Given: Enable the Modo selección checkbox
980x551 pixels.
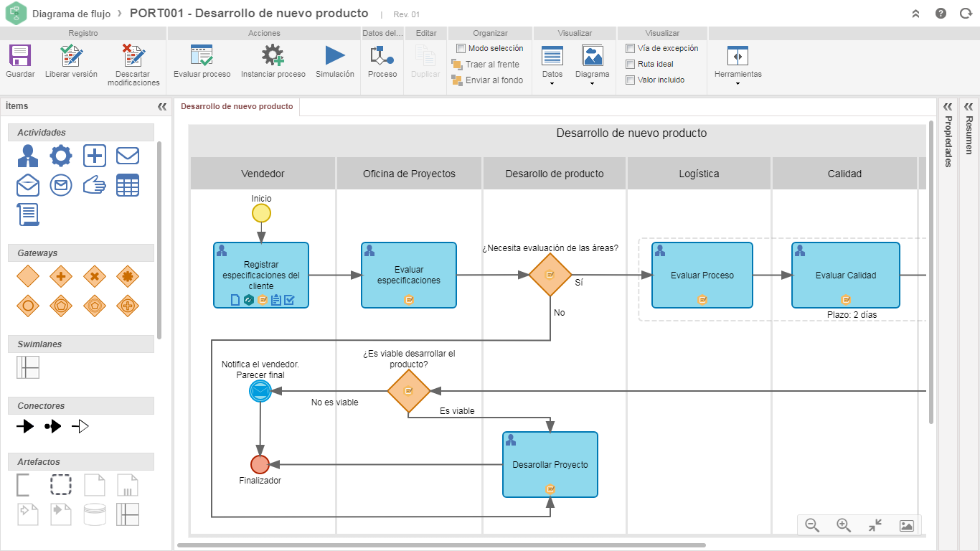Looking at the screenshot, I should pyautogui.click(x=461, y=49).
